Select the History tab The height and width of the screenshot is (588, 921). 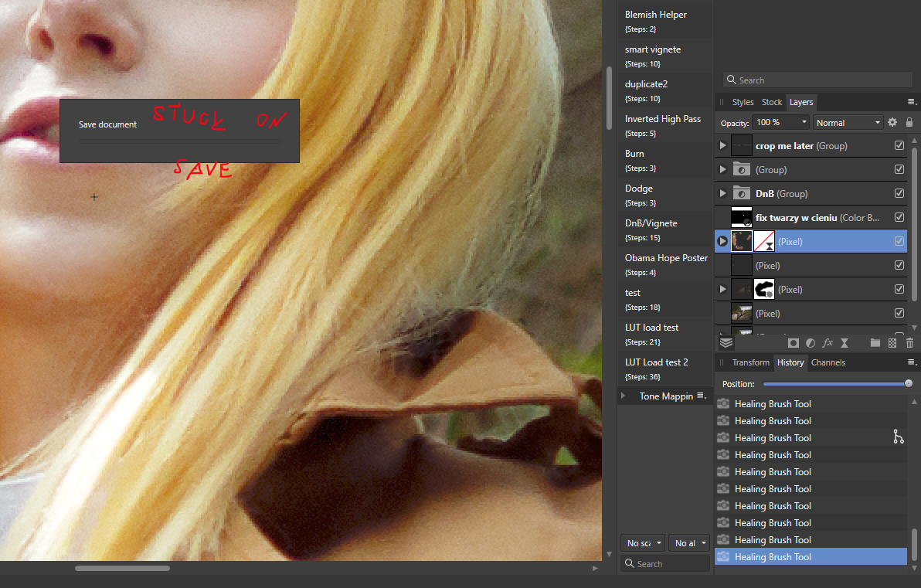790,362
